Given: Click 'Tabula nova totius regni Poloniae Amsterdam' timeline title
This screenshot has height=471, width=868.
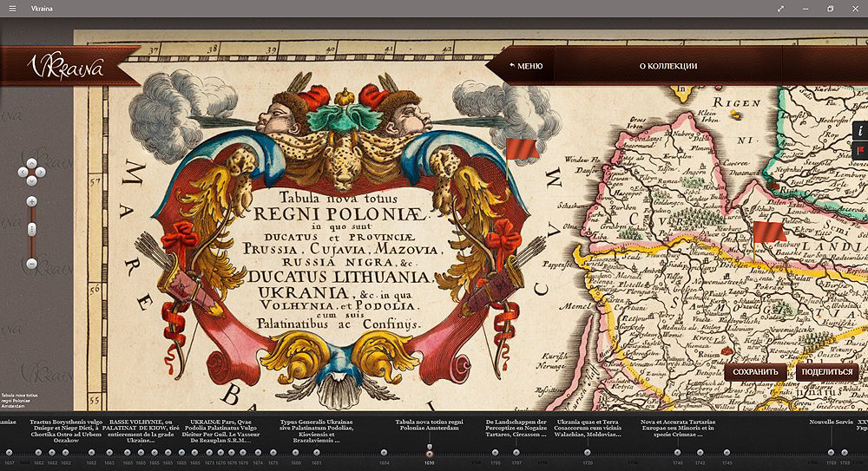Looking at the screenshot, I should (429, 425).
